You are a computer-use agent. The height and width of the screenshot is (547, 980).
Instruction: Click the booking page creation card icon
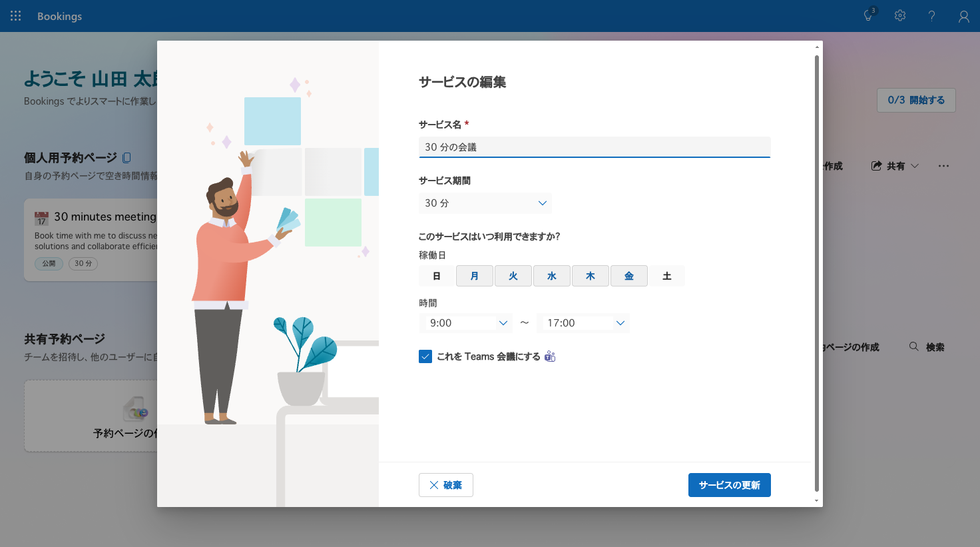point(136,410)
